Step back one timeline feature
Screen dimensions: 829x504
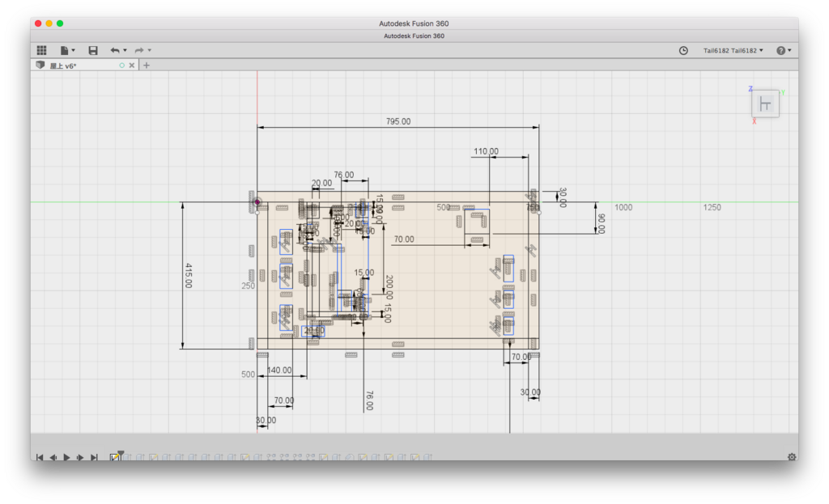(53, 458)
